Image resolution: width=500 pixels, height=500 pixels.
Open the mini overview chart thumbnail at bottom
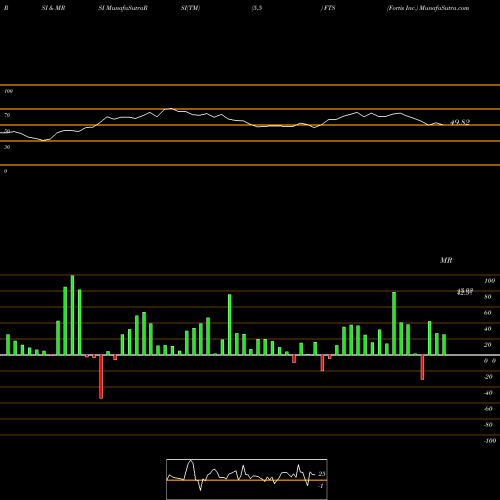tap(247, 479)
